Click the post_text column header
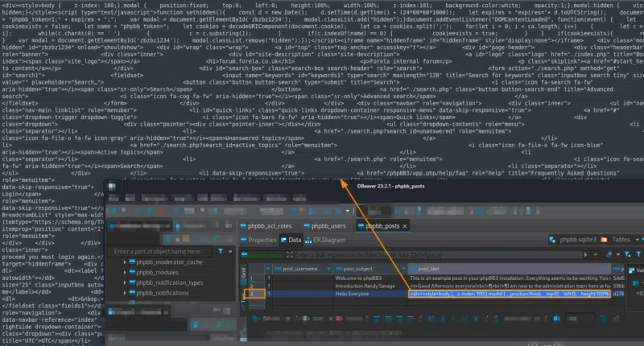The width and height of the screenshot is (644, 346). tap(509, 269)
